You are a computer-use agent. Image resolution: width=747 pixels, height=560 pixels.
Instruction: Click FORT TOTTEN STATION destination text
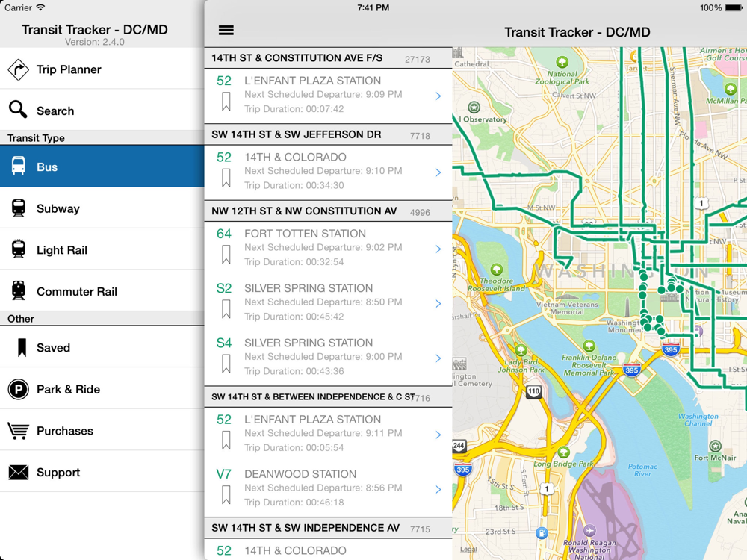(x=305, y=233)
